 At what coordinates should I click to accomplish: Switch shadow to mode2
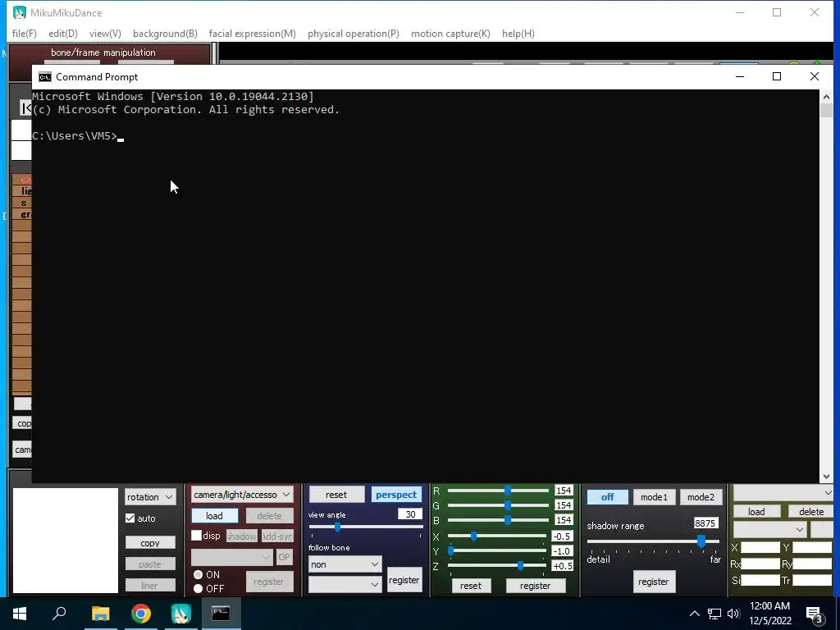tap(701, 497)
